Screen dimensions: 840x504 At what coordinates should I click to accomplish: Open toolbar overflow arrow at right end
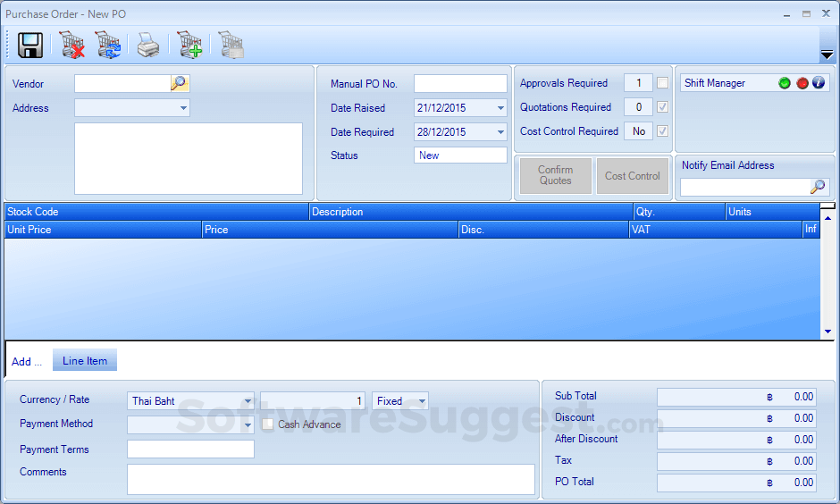[x=827, y=55]
